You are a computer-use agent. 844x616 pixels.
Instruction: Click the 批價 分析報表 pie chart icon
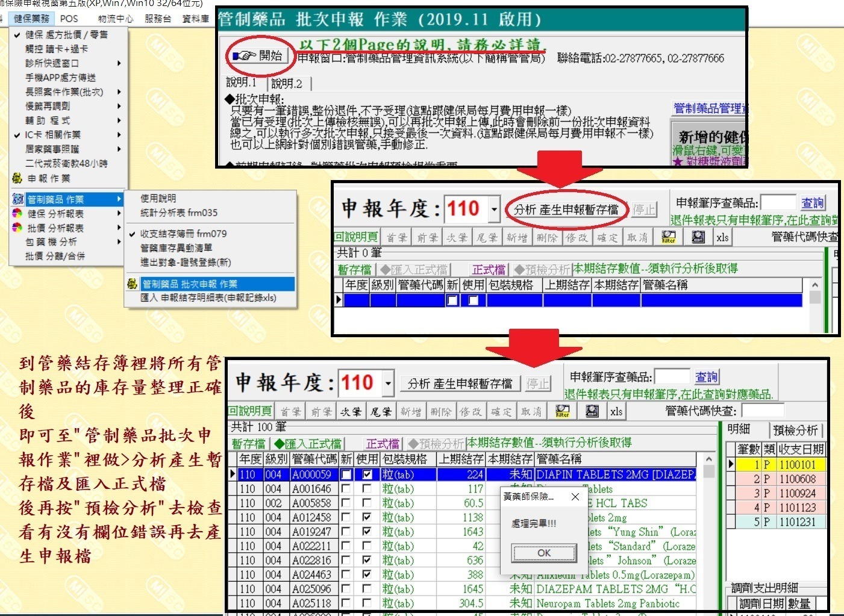pyautogui.click(x=17, y=228)
